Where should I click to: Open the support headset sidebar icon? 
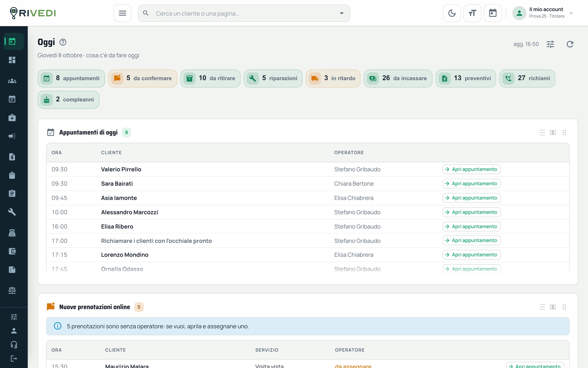click(14, 345)
